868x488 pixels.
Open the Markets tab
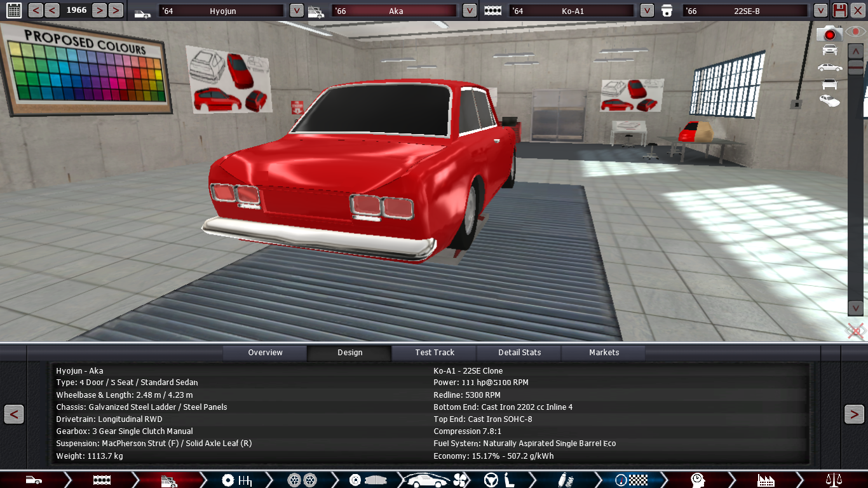coord(604,353)
